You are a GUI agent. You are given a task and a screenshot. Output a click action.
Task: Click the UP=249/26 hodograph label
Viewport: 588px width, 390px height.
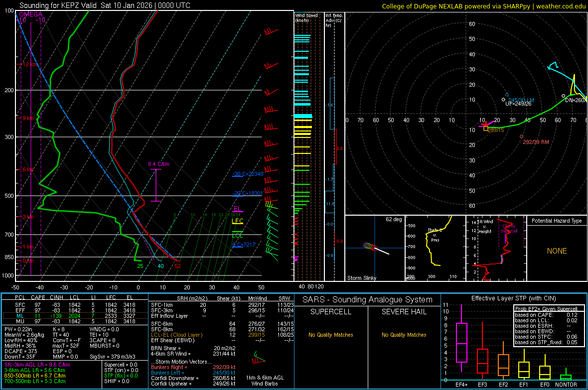click(518, 104)
